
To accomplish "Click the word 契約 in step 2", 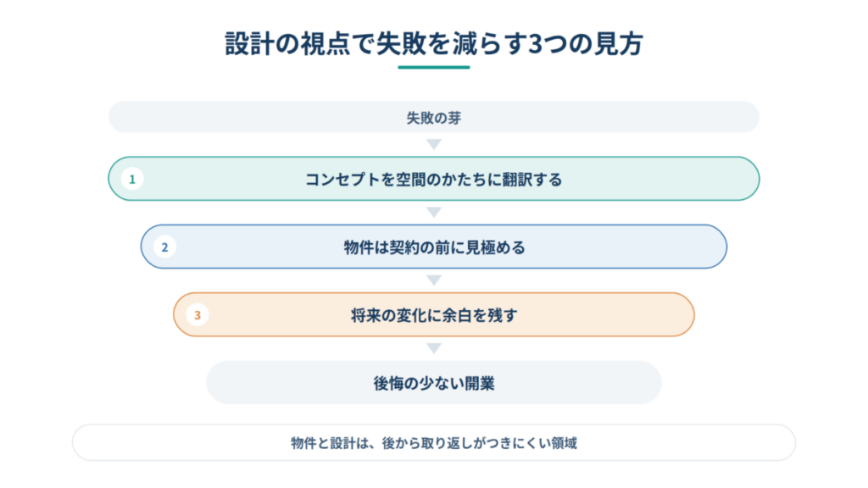I will tap(404, 247).
